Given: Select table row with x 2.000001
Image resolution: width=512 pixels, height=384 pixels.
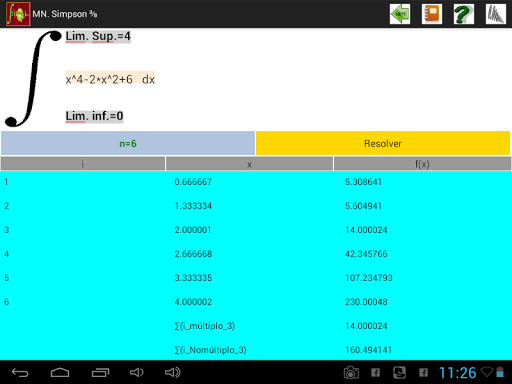Looking at the screenshot, I should pyautogui.click(x=256, y=230).
